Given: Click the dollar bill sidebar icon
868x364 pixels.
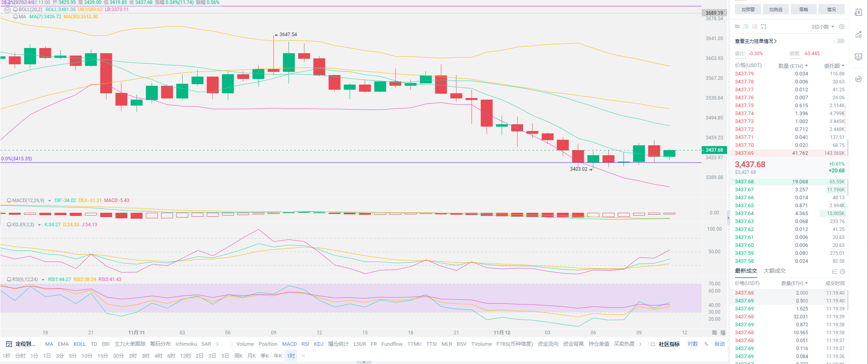Looking at the screenshot, I should [858, 12].
